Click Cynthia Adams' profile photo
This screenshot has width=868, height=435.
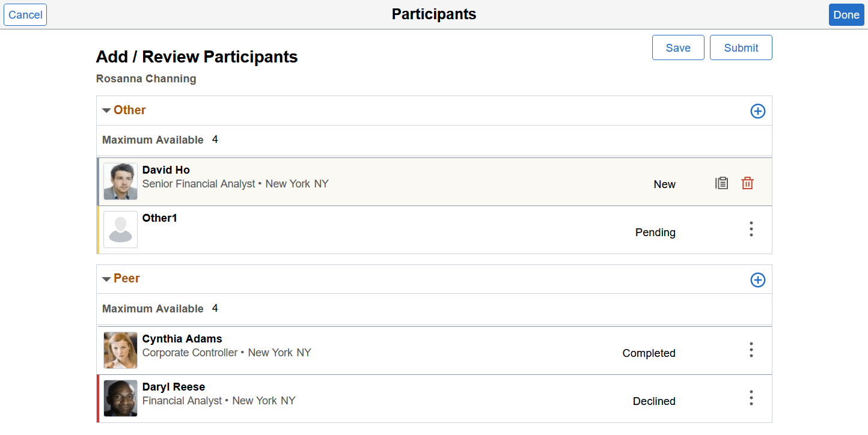tap(120, 350)
